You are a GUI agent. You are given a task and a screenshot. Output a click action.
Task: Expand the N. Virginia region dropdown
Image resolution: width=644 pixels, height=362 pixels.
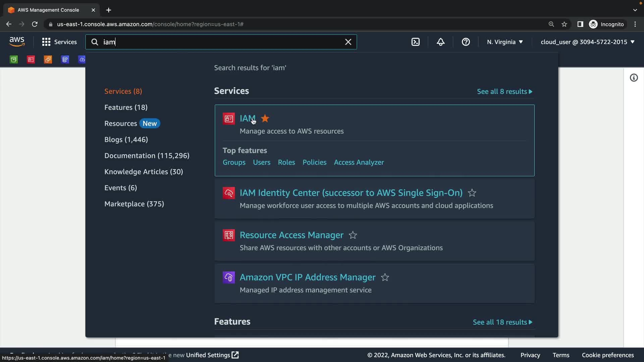(505, 42)
